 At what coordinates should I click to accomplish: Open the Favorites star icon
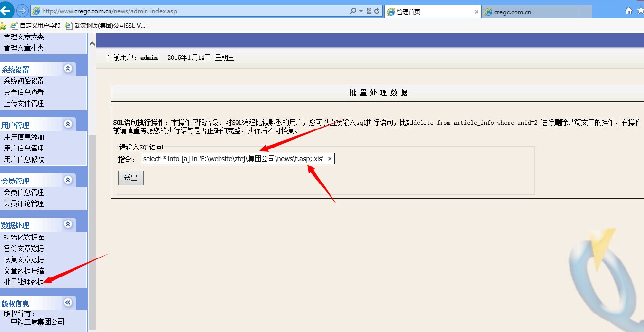(x=641, y=11)
